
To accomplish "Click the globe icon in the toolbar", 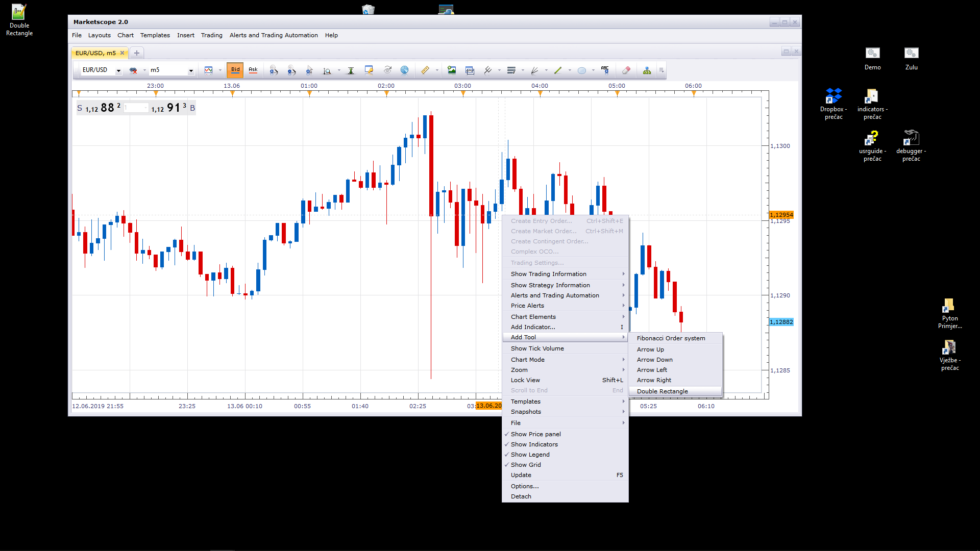I will point(404,70).
